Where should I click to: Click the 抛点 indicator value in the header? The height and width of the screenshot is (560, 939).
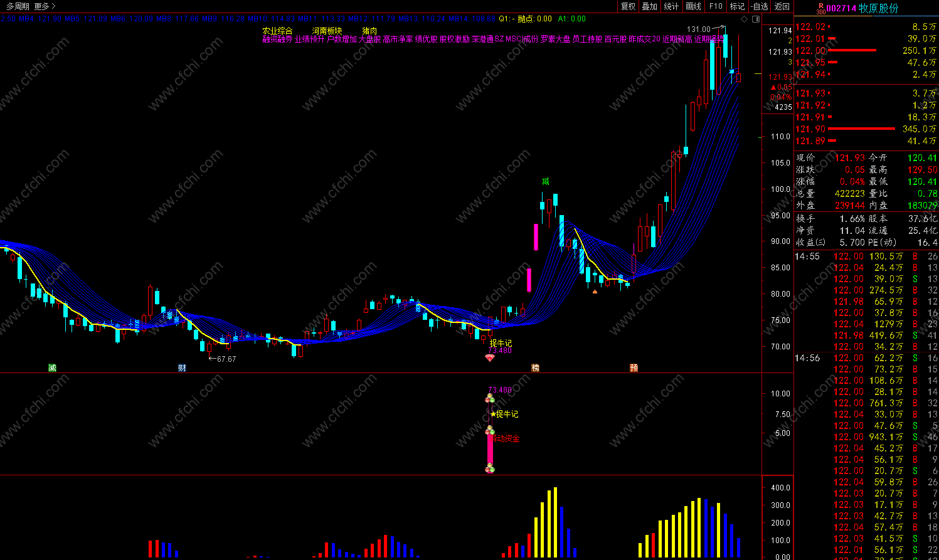(534, 19)
